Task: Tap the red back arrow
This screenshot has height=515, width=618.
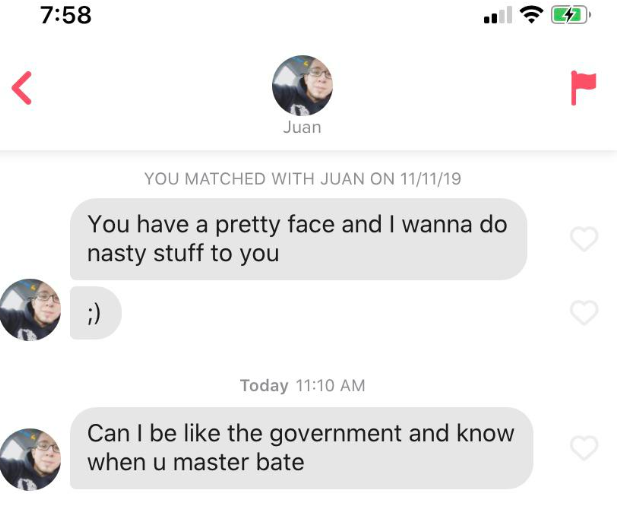Action: coord(22,88)
